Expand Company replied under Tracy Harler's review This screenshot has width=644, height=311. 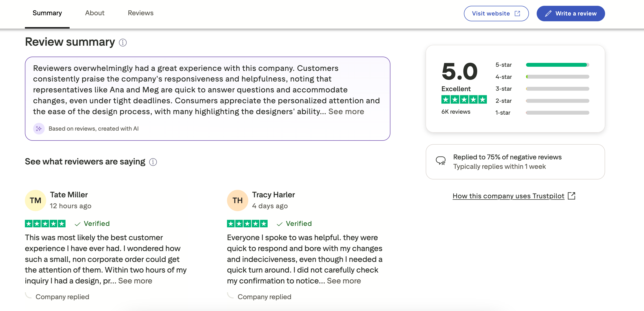click(264, 297)
